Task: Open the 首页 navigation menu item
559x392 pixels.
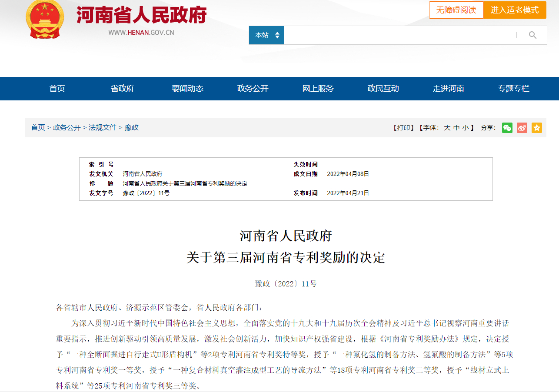Action: 57,89
